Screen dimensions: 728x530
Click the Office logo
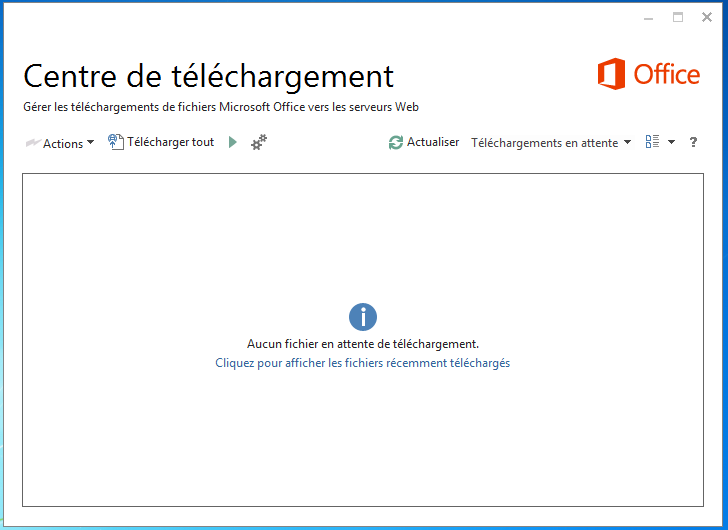coord(649,75)
